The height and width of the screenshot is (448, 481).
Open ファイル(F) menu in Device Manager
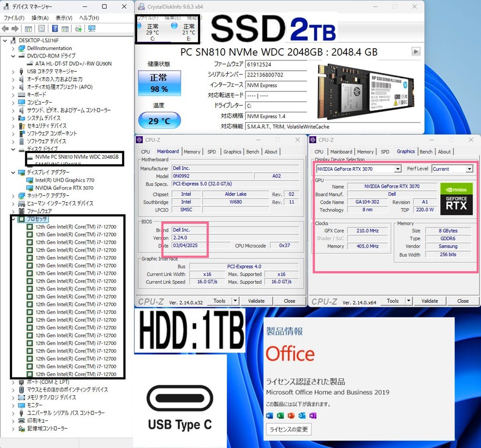[14, 18]
